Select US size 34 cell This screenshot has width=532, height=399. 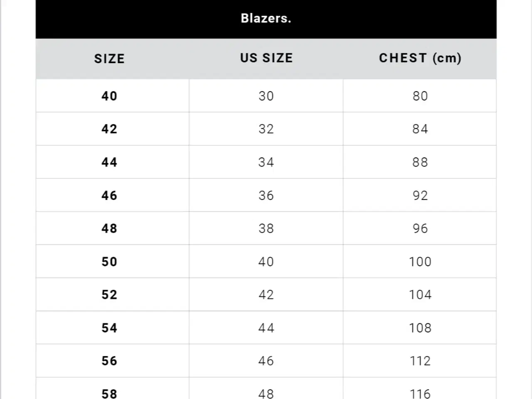pos(266,162)
